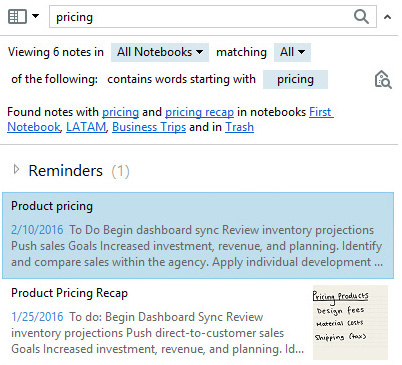The height and width of the screenshot is (365, 402).
Task: Open the view options dropdown arrow
Action: 35,16
